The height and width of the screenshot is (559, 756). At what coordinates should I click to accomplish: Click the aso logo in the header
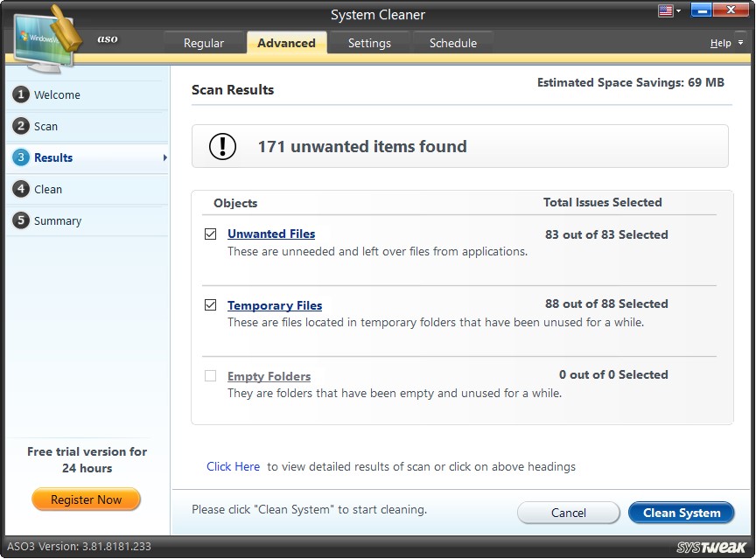107,38
